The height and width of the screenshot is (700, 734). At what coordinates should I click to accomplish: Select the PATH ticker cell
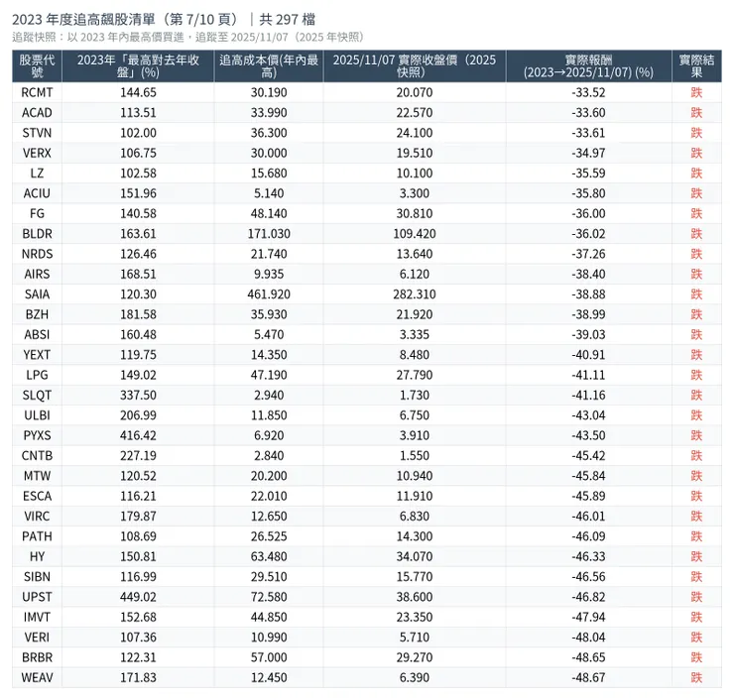37,535
